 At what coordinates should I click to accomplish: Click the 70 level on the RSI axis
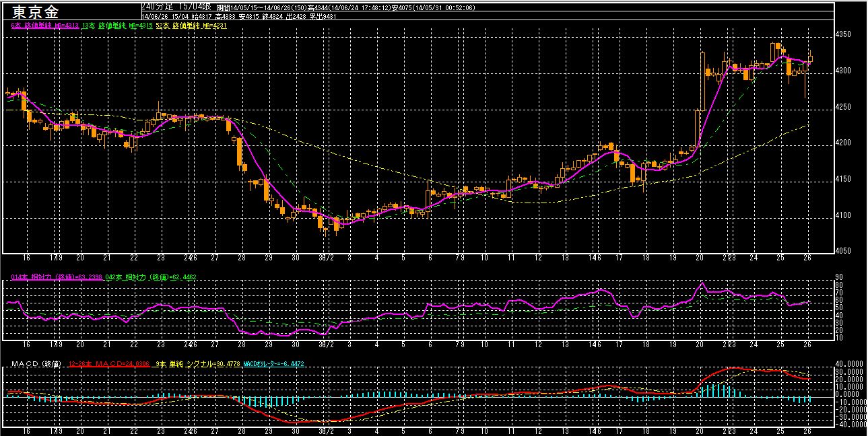coord(840,293)
